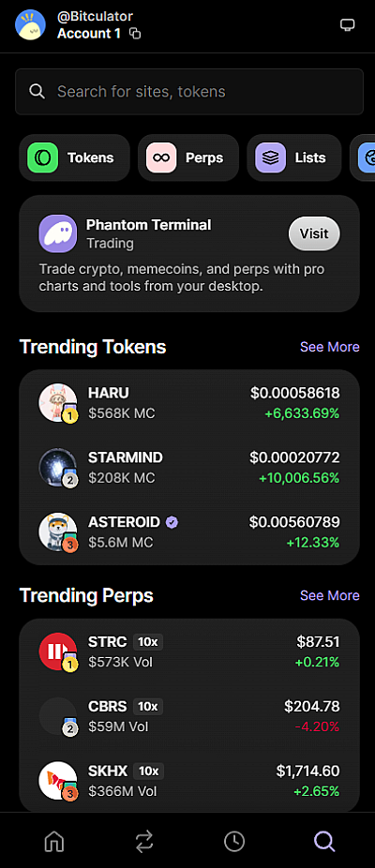This screenshot has height=868, width=375.
Task: See more Trending Perps
Action: [x=330, y=595]
